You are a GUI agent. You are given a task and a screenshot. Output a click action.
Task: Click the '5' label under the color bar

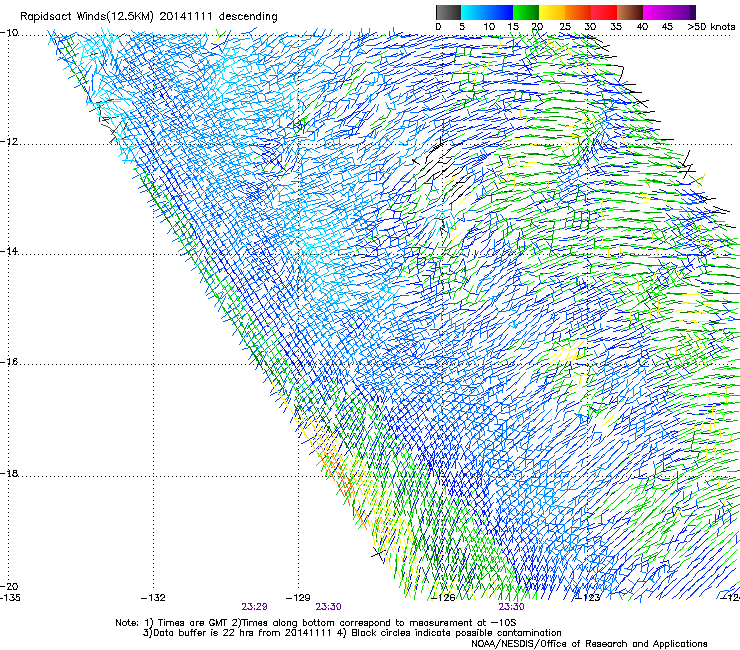tap(462, 27)
